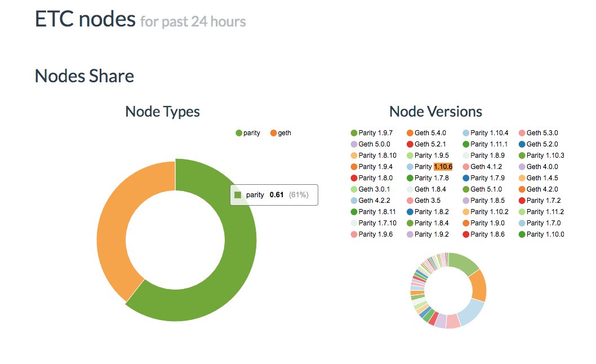Image resolution: width=596 pixels, height=364 pixels.
Task: Click the orange slice in versions donut
Action: (479, 285)
